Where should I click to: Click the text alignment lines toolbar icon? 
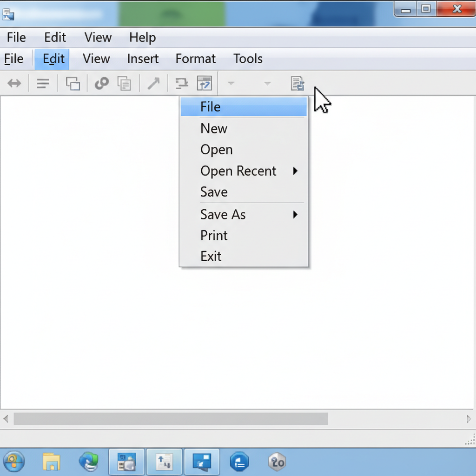43,84
